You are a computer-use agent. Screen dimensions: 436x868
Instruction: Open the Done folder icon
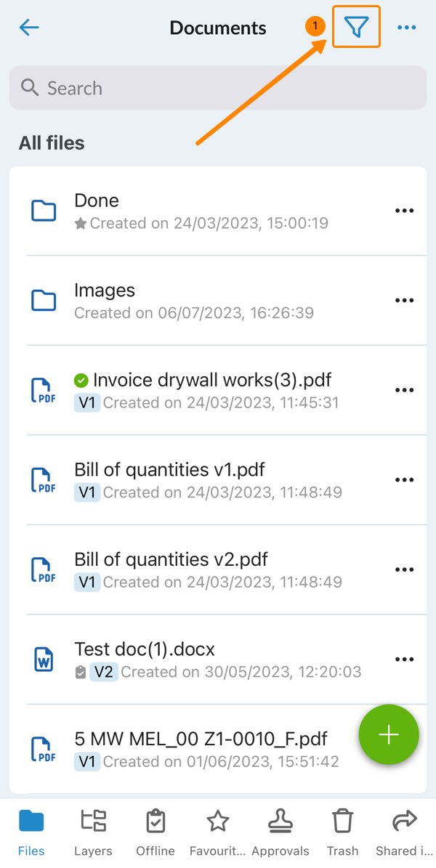[x=44, y=211]
